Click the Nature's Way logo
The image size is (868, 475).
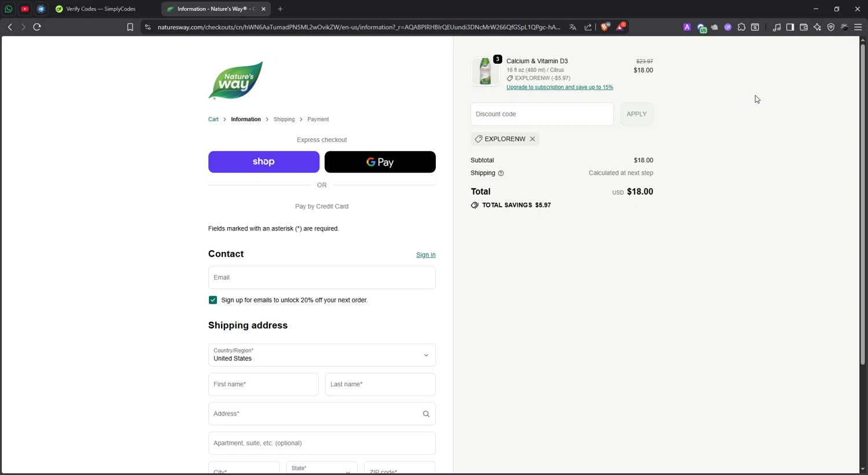pyautogui.click(x=236, y=81)
